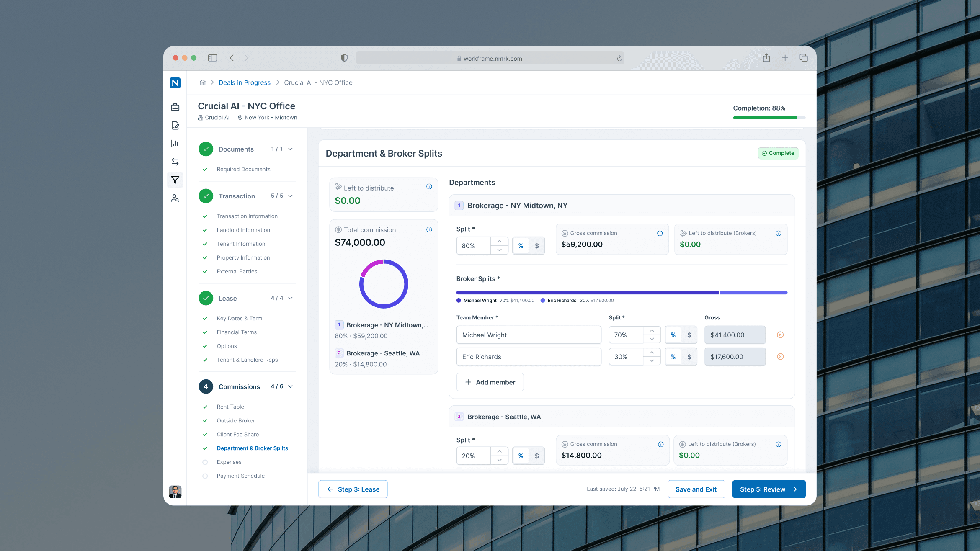Collapse the Documents section chevron

[291, 149]
